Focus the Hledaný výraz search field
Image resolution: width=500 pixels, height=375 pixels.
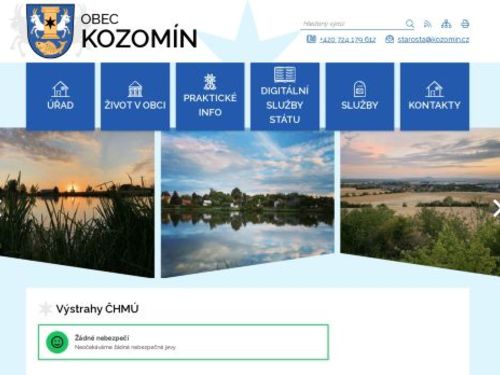[353, 24]
